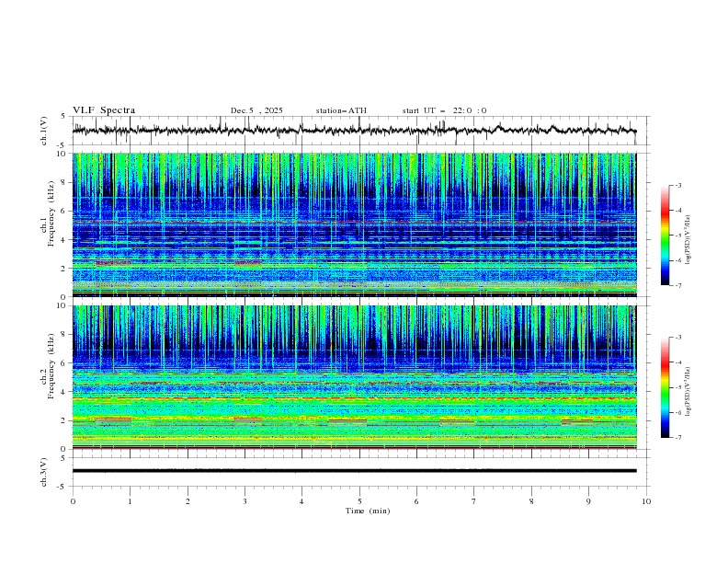Click the "2" kHz tick of ch.2 spectrogram
Viewport: 728px width, 563px height.
[65, 420]
